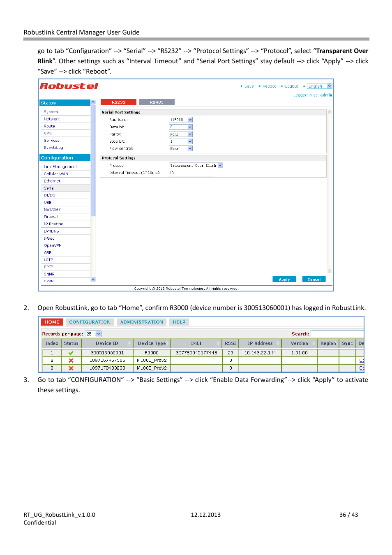Click red X status icon for device 1097167457505
Screen dimensions: 392x555
tap(71, 361)
